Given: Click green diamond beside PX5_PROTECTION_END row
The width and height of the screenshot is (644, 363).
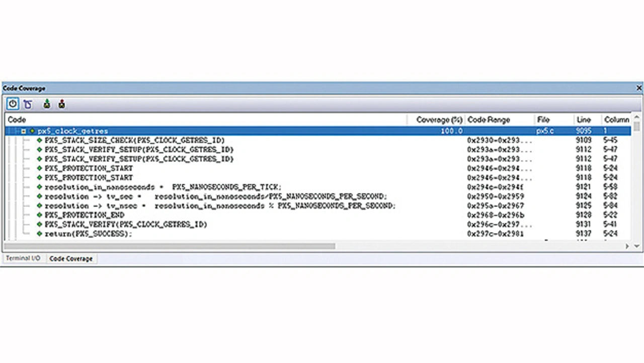Looking at the screenshot, I should (40, 215).
